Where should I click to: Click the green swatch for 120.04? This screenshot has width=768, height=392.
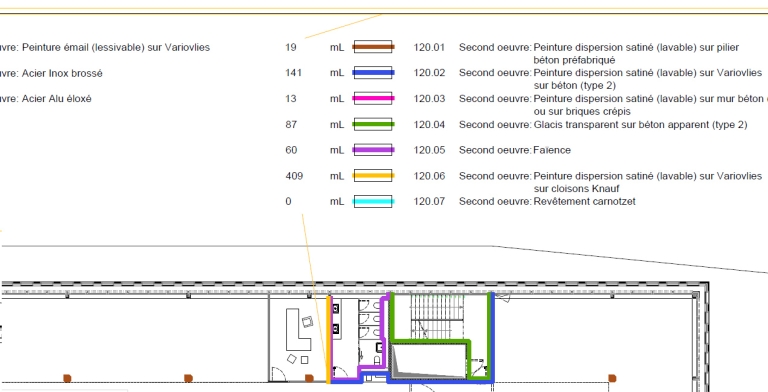coord(373,124)
